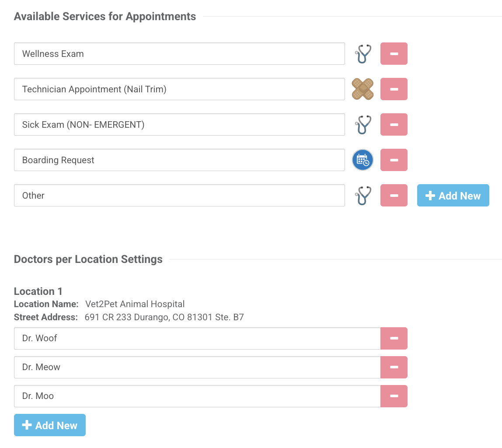Edit the Sick Exam (NON- EMERGENT) field
This screenshot has width=502, height=448.
pos(179,125)
